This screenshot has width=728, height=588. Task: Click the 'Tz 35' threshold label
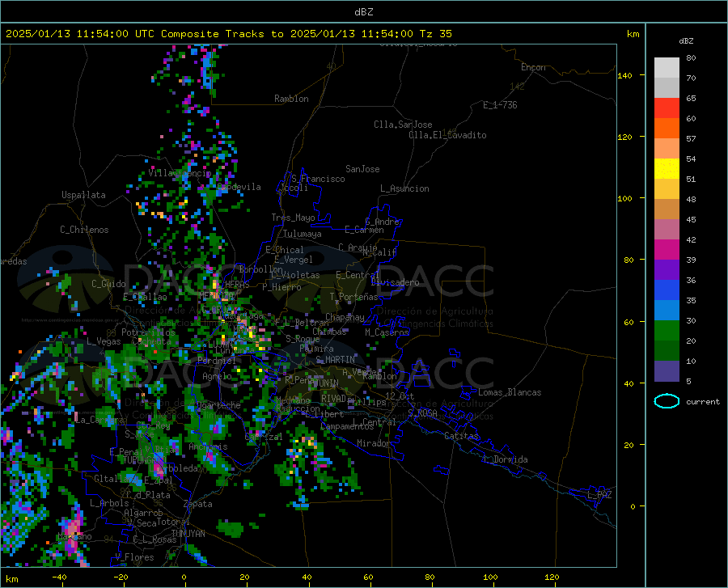435,34
